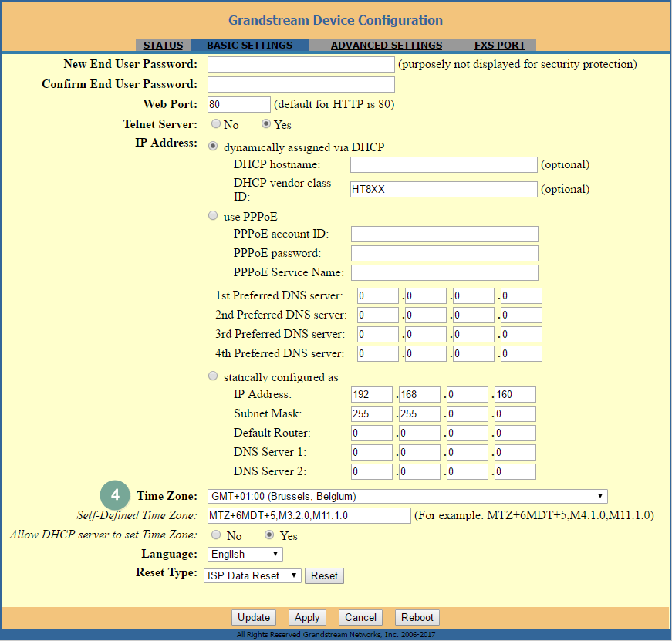Image resolution: width=672 pixels, height=641 pixels.
Task: Choose statically configured as IP option
Action: [214, 377]
